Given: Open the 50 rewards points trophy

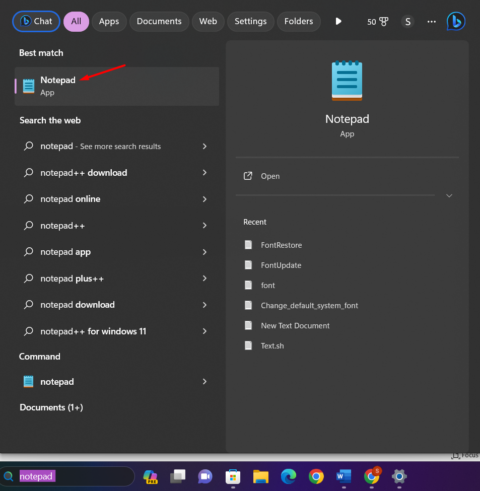Looking at the screenshot, I should [378, 22].
